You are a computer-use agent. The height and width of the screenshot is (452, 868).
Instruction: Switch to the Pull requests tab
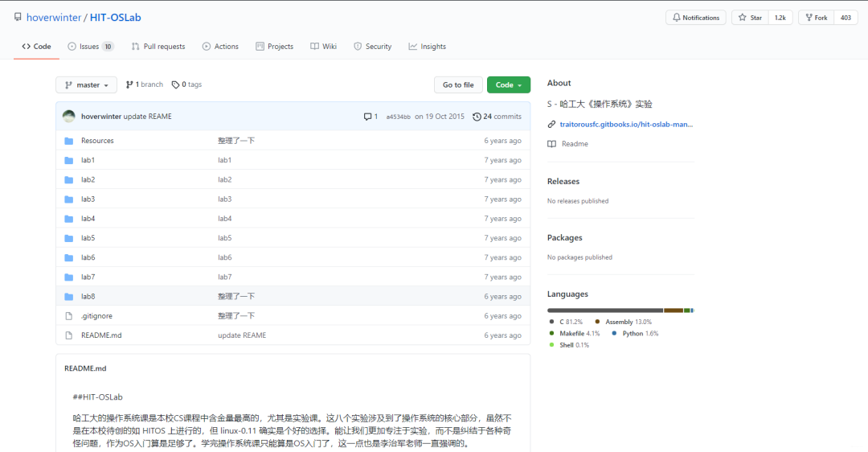tap(158, 47)
